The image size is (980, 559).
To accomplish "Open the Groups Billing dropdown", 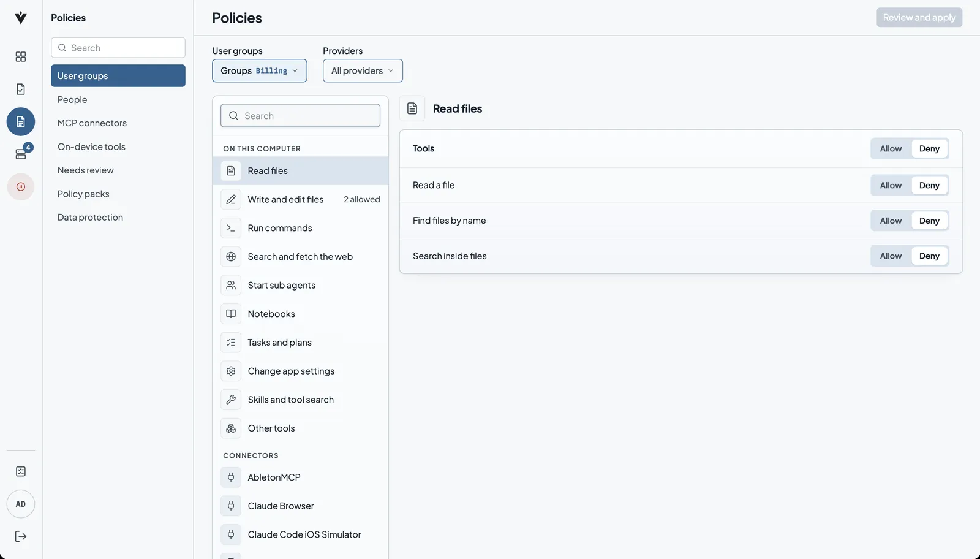I will coord(260,70).
